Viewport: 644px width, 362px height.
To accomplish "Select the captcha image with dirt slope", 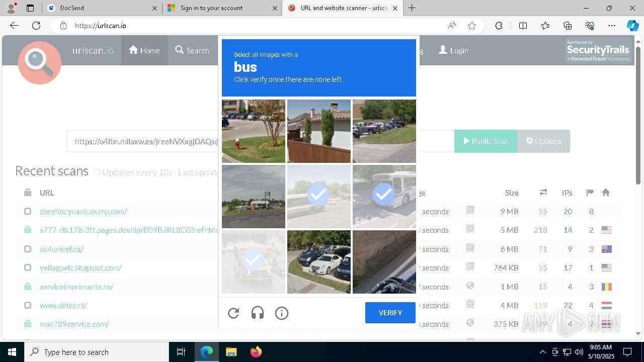I will pos(384,262).
